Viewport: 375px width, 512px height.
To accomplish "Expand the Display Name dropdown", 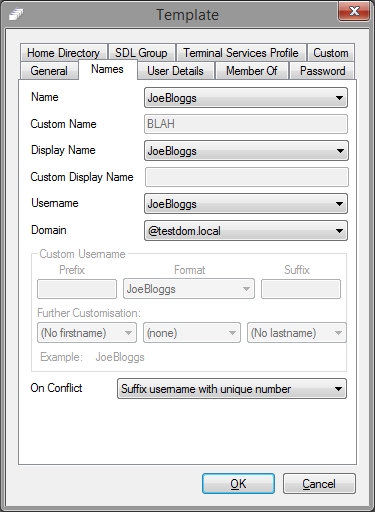I will (x=246, y=151).
